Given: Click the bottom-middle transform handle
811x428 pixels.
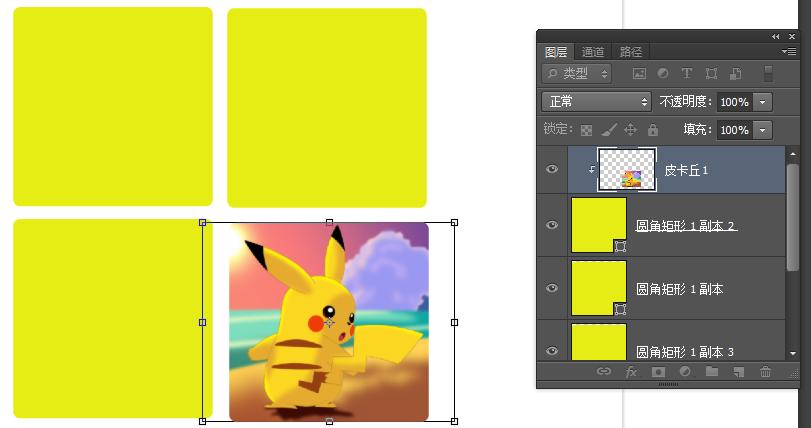Looking at the screenshot, I should tap(329, 421).
